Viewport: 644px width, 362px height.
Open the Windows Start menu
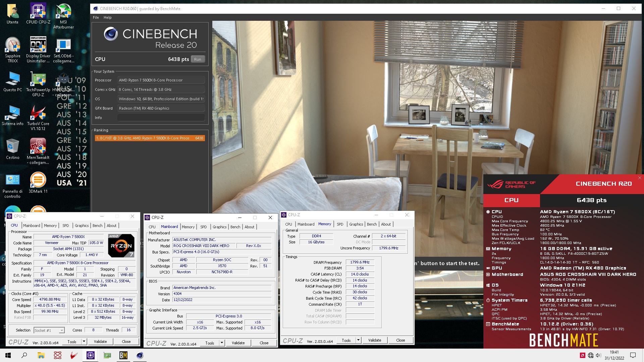tap(8, 355)
